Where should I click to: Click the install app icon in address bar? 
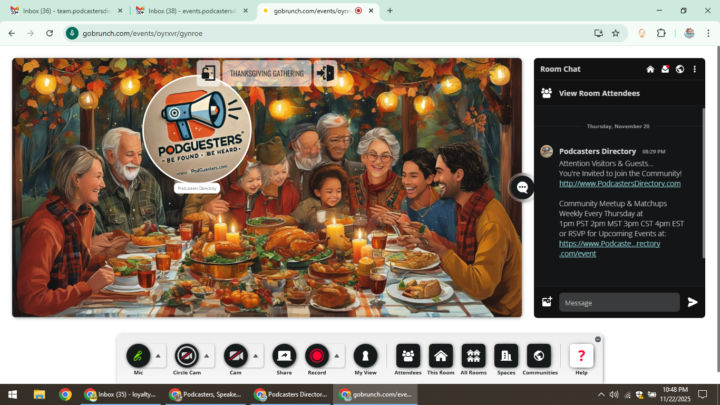click(x=598, y=33)
